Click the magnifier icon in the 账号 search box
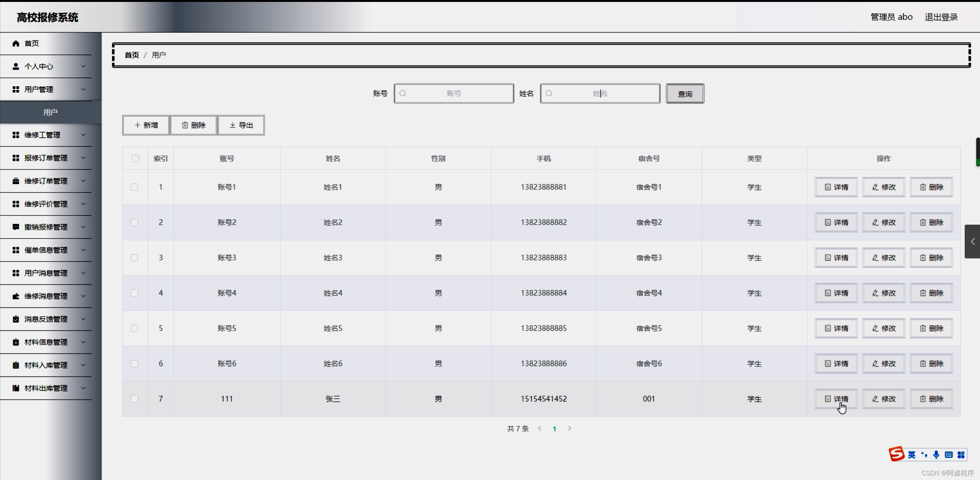Screen dimensions: 980x480 (403, 94)
